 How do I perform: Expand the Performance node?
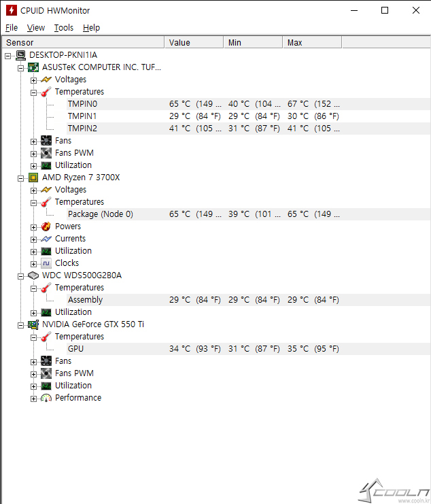pos(33,399)
